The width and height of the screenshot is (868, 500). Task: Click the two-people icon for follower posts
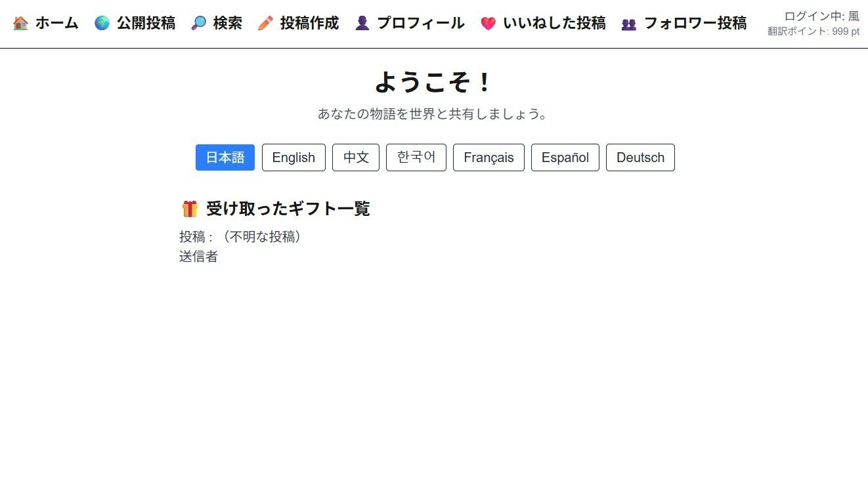click(x=628, y=23)
